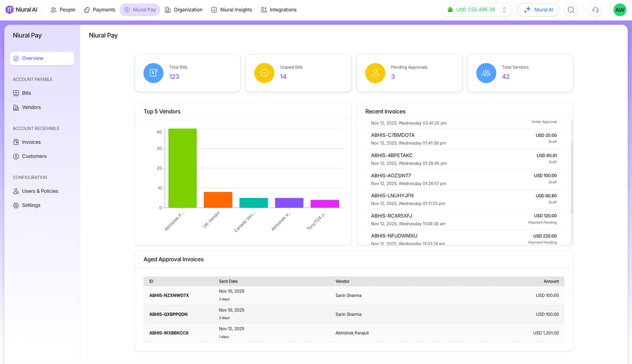Open Settings in the sidebar

tap(31, 205)
